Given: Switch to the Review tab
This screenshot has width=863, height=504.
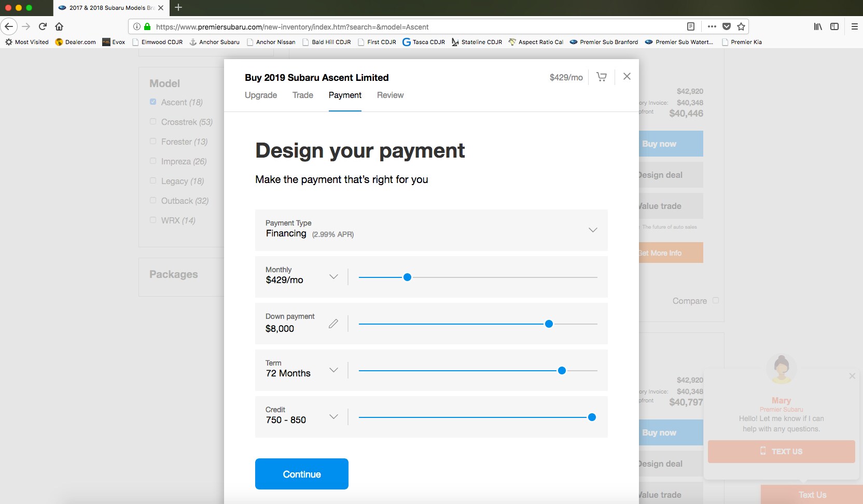Looking at the screenshot, I should point(390,95).
